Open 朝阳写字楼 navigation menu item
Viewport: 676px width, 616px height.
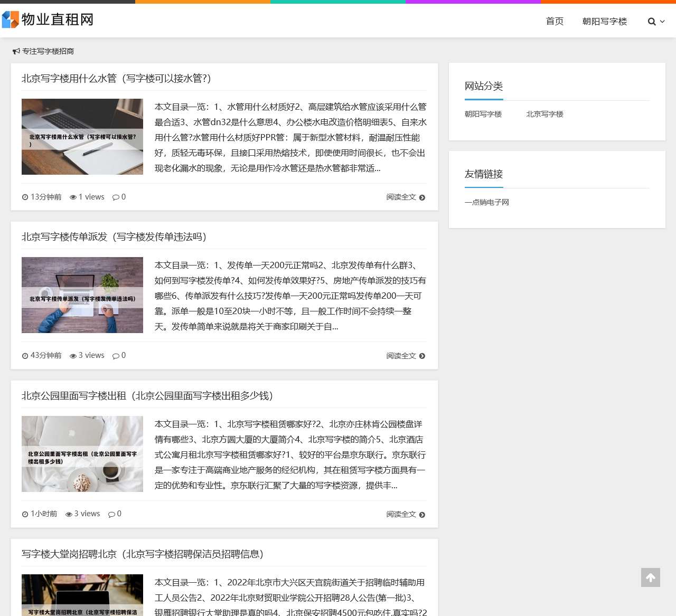point(605,21)
